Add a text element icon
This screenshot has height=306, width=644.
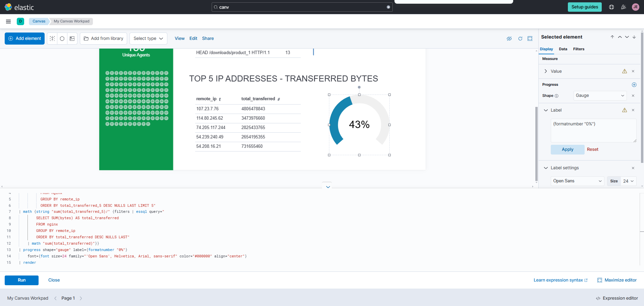click(x=52, y=39)
